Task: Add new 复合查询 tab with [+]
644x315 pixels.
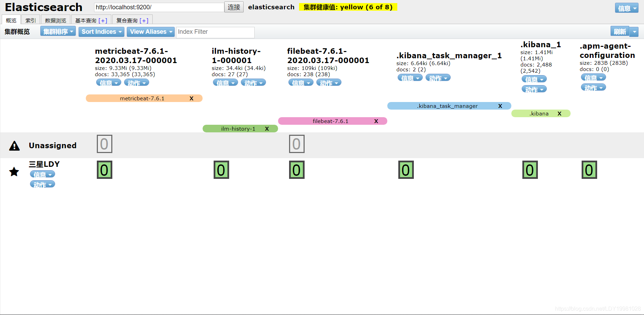Action: tap(144, 21)
